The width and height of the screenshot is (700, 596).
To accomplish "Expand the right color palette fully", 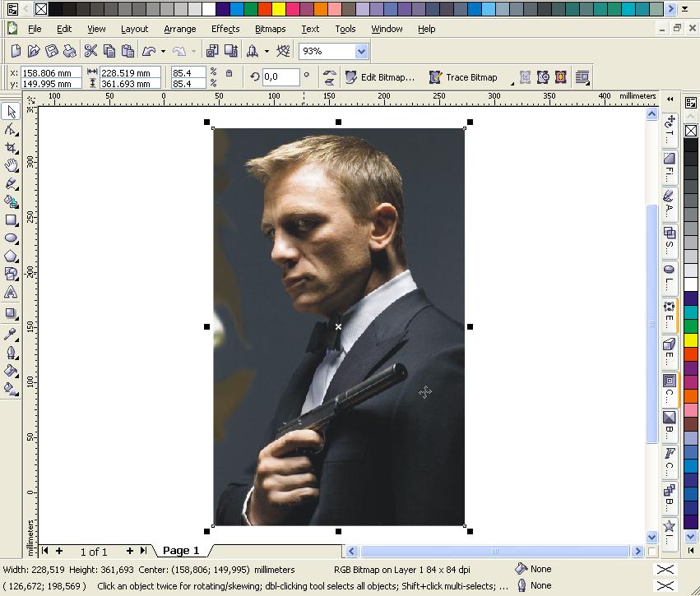I will click(691, 550).
